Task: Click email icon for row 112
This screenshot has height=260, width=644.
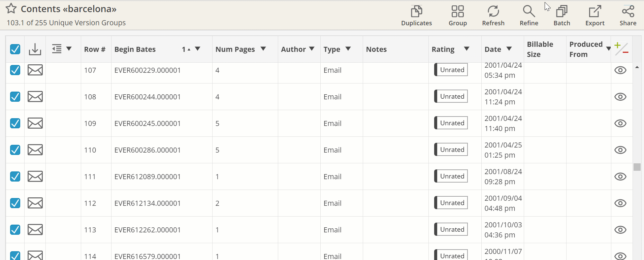Action: pyautogui.click(x=35, y=203)
